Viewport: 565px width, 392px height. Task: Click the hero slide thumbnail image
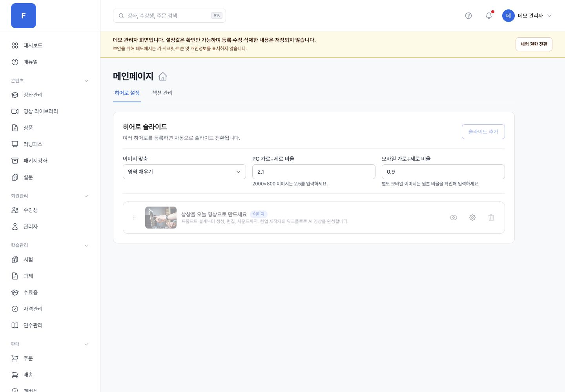[x=161, y=218]
